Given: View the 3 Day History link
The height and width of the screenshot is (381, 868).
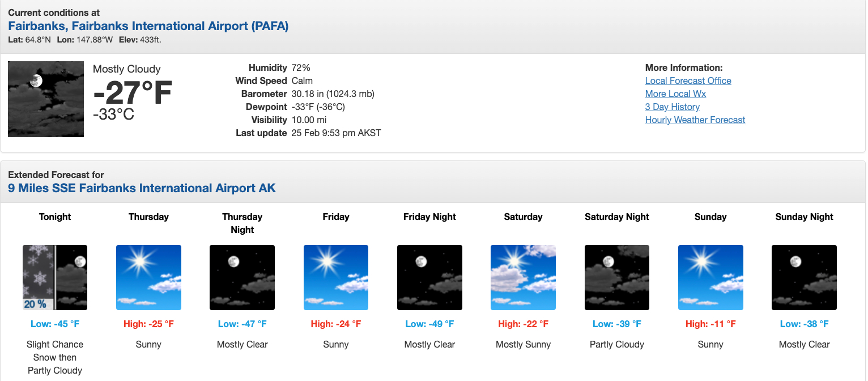Looking at the screenshot, I should point(672,107).
